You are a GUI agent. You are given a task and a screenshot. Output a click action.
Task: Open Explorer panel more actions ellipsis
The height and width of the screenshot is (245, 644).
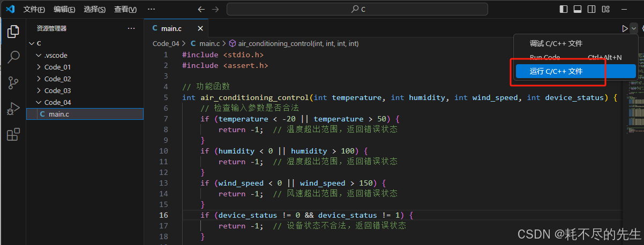click(x=131, y=28)
